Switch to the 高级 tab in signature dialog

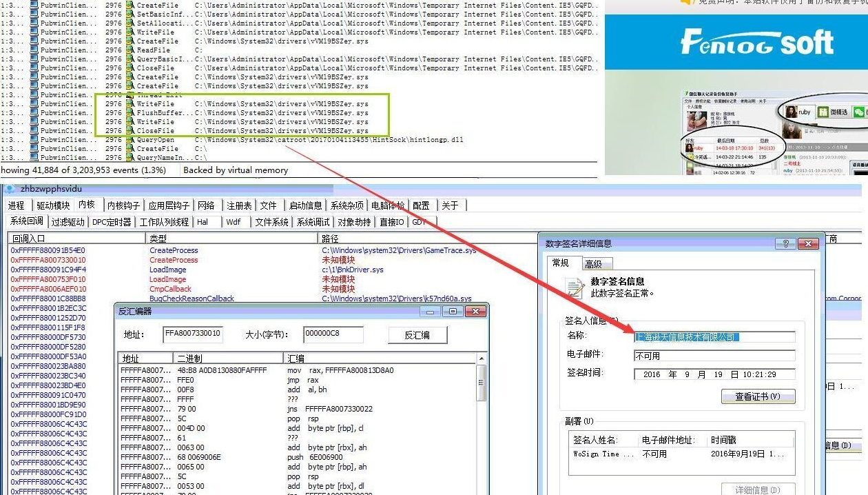point(593,263)
